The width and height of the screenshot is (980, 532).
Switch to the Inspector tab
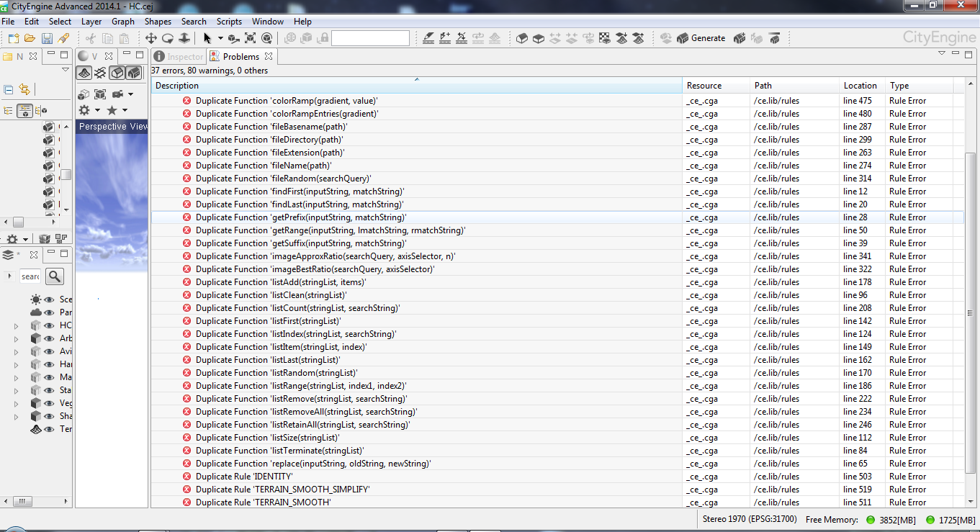(x=179, y=56)
